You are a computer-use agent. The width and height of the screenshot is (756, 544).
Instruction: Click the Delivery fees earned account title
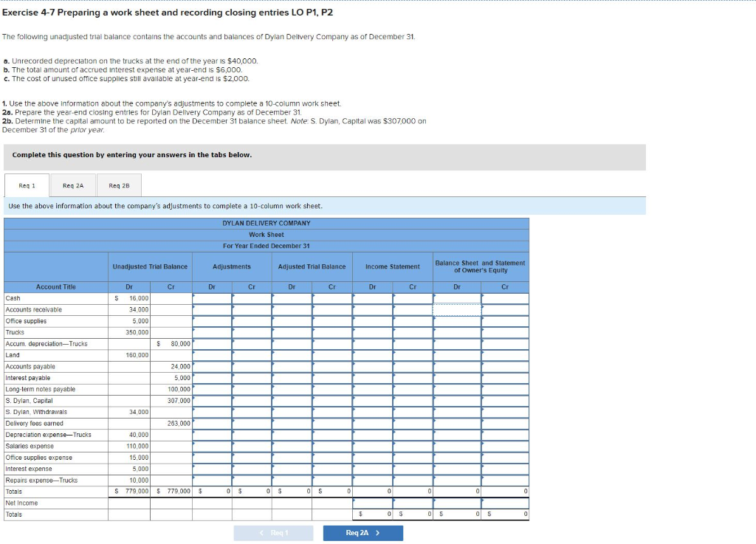pos(34,424)
